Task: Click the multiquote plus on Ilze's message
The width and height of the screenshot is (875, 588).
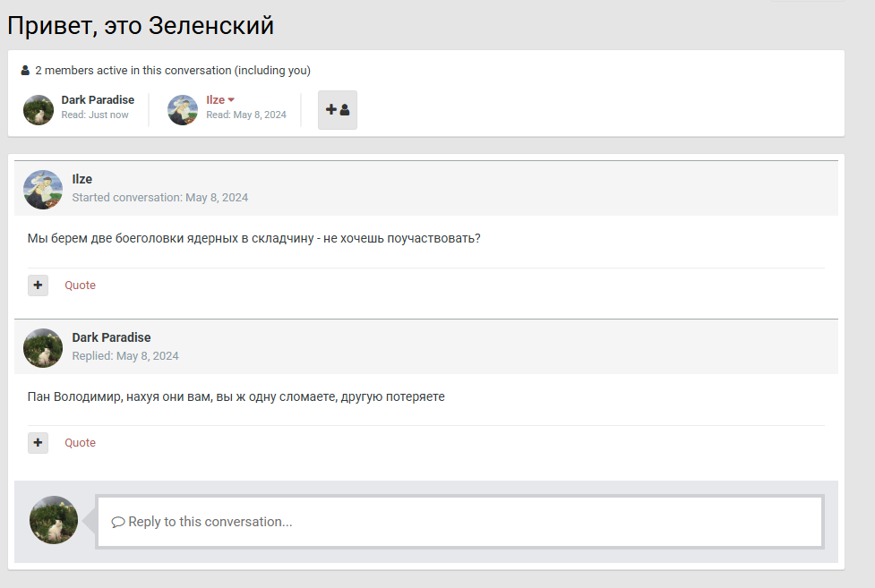Action: (x=38, y=285)
